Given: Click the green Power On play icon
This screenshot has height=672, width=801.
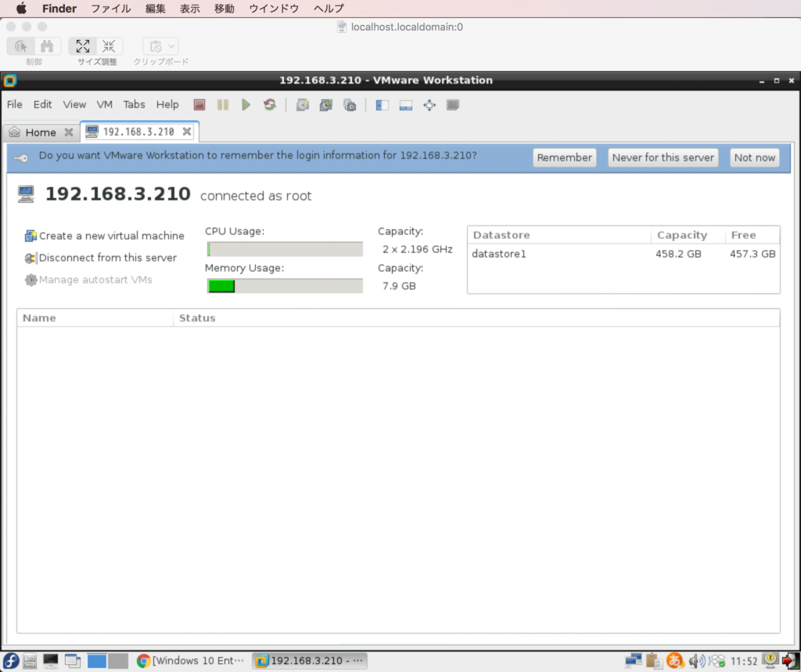Looking at the screenshot, I should [x=246, y=105].
